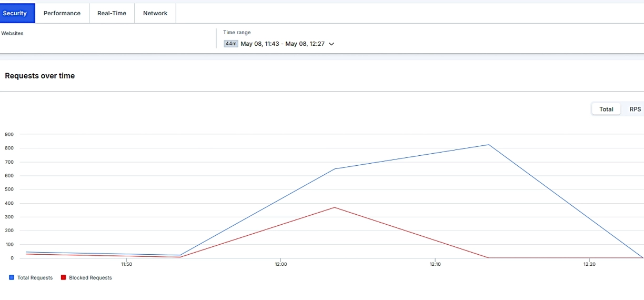Open the May 08 date range selector
This screenshot has height=300, width=644.
[282, 44]
